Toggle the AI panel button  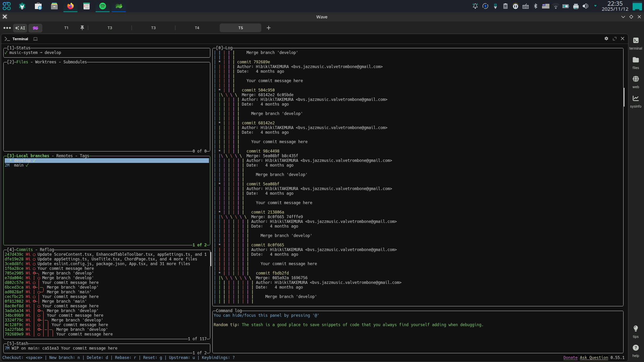(20, 28)
